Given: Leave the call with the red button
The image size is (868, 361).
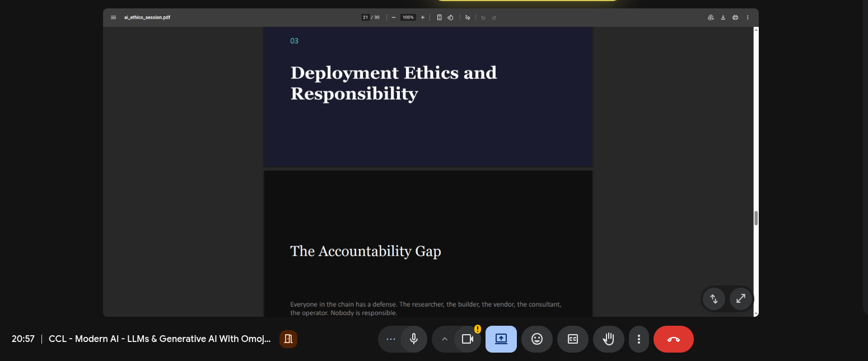Looking at the screenshot, I should coord(674,339).
